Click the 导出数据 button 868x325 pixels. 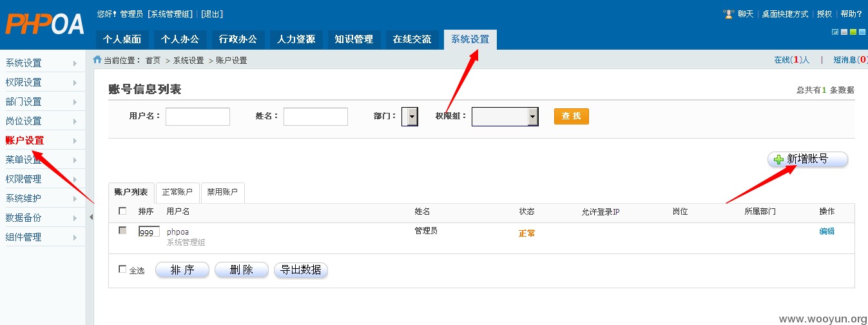301,270
